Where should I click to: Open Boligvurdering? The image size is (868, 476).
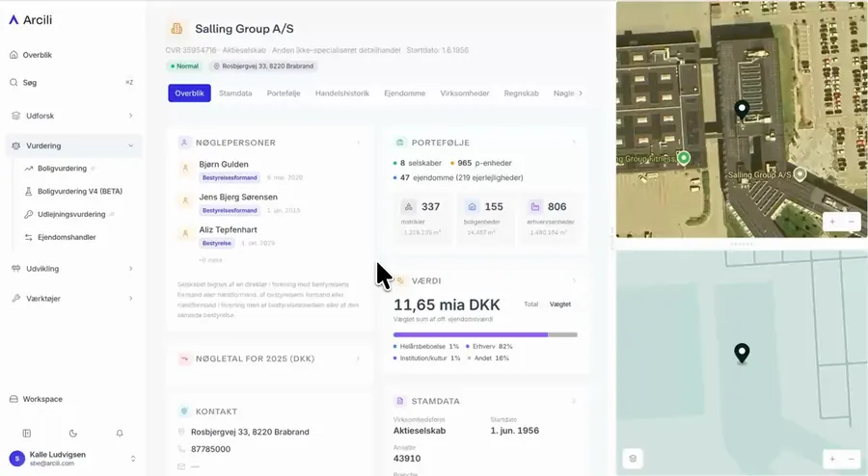(62, 168)
